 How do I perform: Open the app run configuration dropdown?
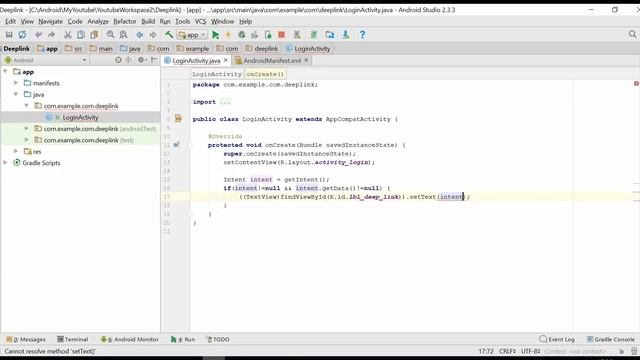tap(192, 35)
